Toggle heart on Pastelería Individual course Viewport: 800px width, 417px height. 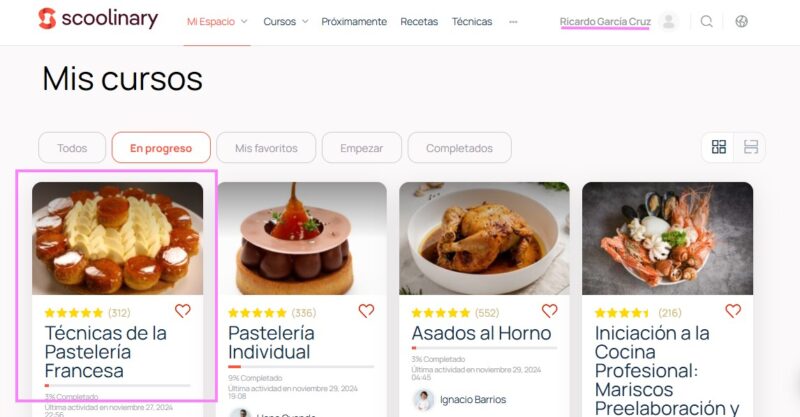point(366,310)
